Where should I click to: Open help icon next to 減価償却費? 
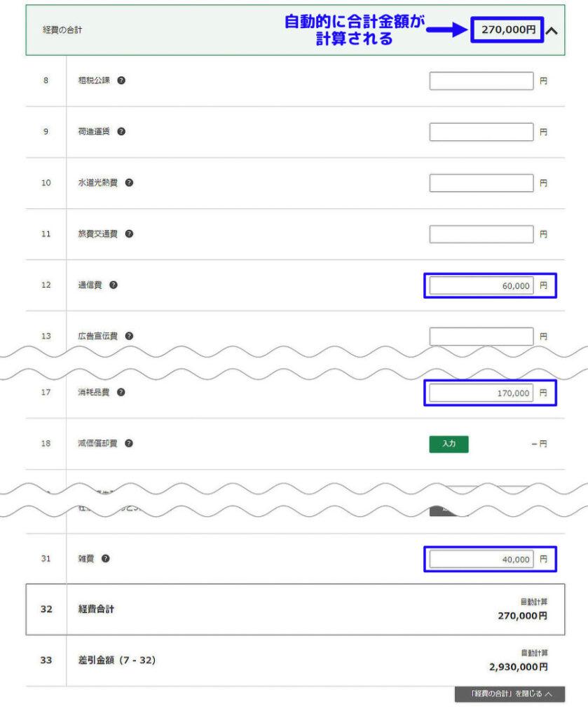pyautogui.click(x=128, y=443)
